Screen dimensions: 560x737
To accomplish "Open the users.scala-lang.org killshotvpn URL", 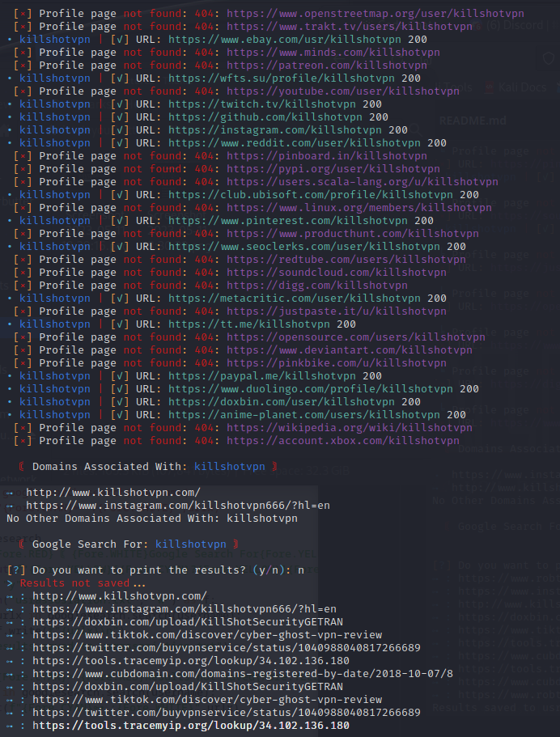I will click(x=363, y=182).
